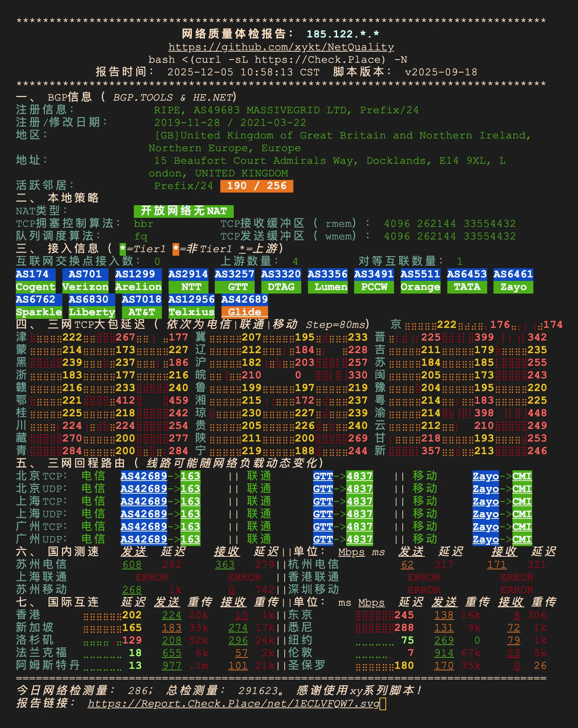Image resolution: width=578 pixels, height=728 pixels.
Task: Select the total detection count 291623
Action: (x=258, y=691)
